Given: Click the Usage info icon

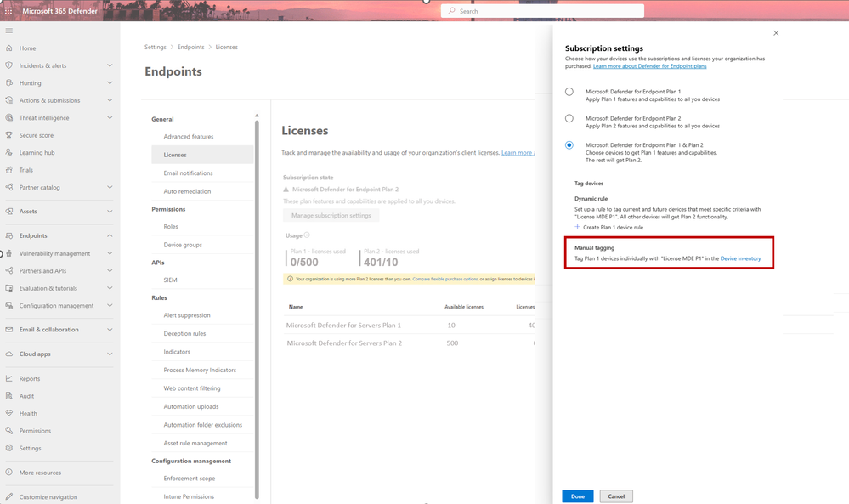Looking at the screenshot, I should pyautogui.click(x=307, y=235).
